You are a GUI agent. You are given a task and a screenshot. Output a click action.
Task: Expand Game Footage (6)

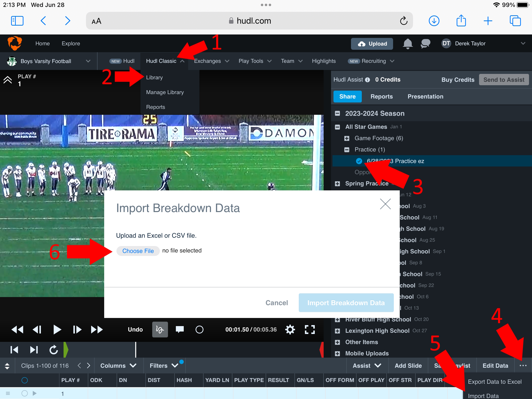[347, 138]
